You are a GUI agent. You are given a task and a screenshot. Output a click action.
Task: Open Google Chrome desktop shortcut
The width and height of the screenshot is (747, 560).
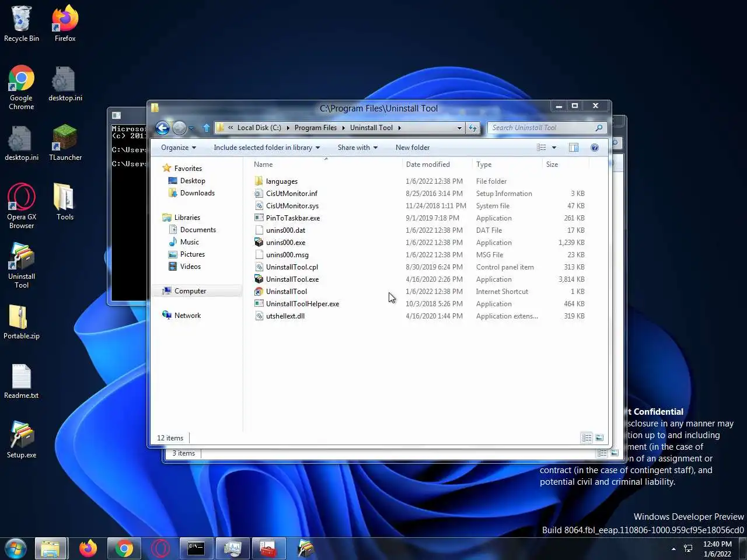22,87
